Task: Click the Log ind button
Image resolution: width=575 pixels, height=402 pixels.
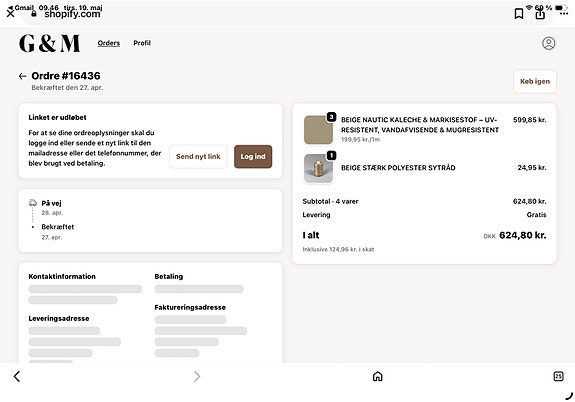Action: point(253,157)
